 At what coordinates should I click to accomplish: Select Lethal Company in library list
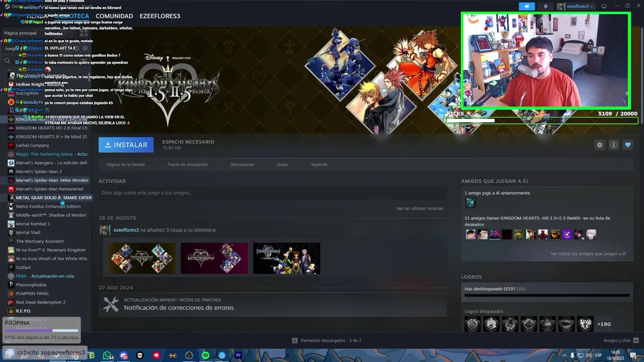(33, 145)
